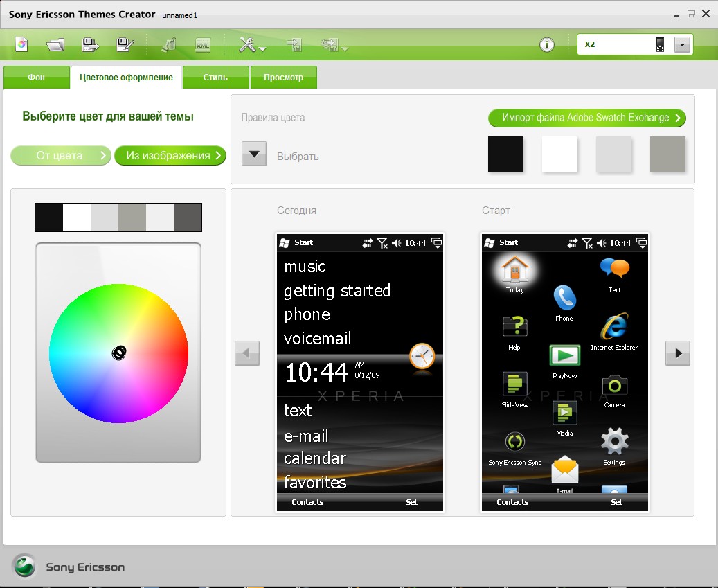
Task: Click the E-mail envelope icon in the preview
Action: click(x=564, y=470)
